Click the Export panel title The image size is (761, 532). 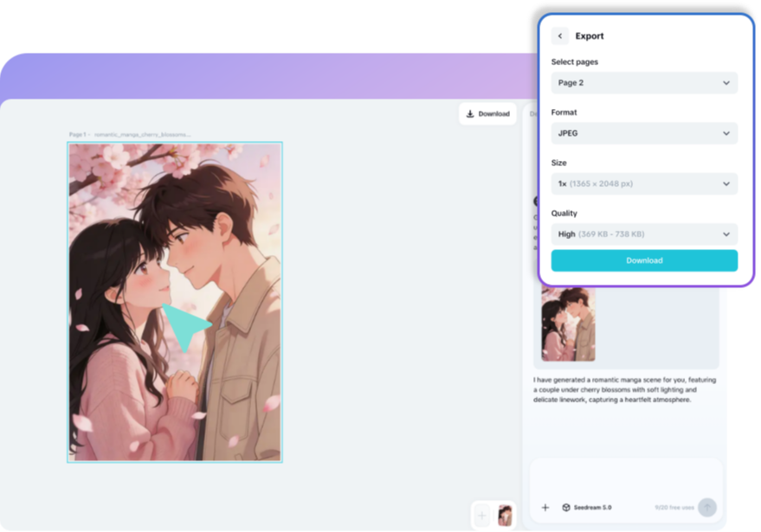point(590,35)
